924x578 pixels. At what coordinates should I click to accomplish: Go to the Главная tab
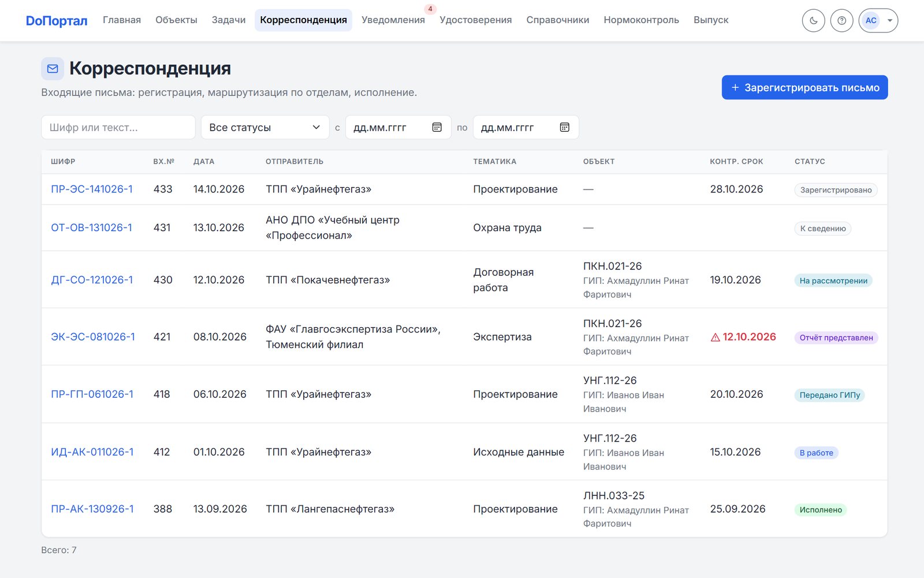(122, 20)
